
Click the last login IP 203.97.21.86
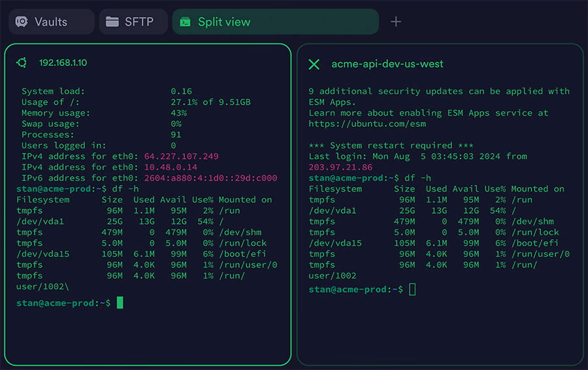(340, 167)
